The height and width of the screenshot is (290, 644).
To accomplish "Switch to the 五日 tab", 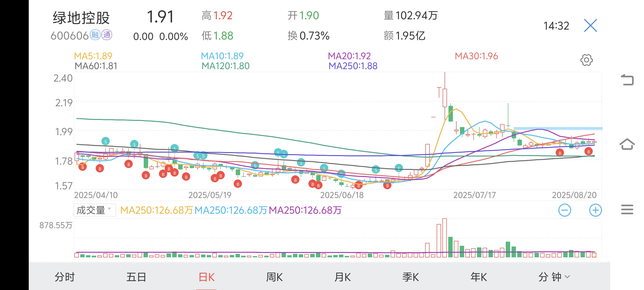I will click(x=136, y=277).
